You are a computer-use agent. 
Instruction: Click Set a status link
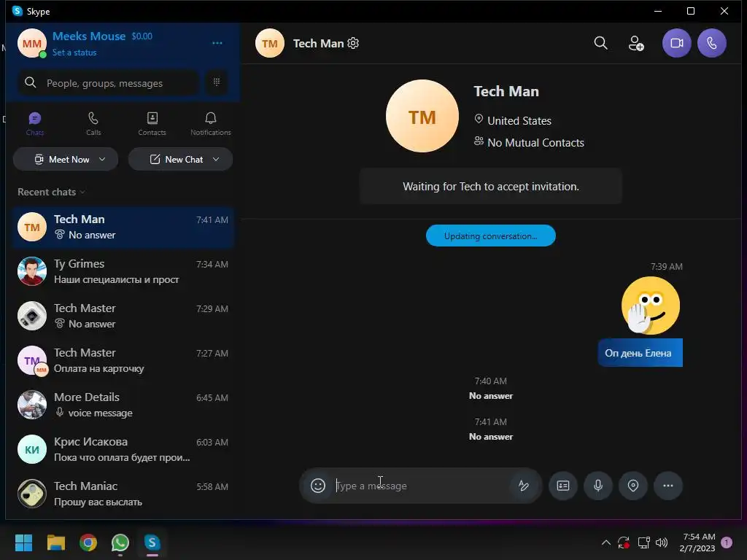pos(74,52)
